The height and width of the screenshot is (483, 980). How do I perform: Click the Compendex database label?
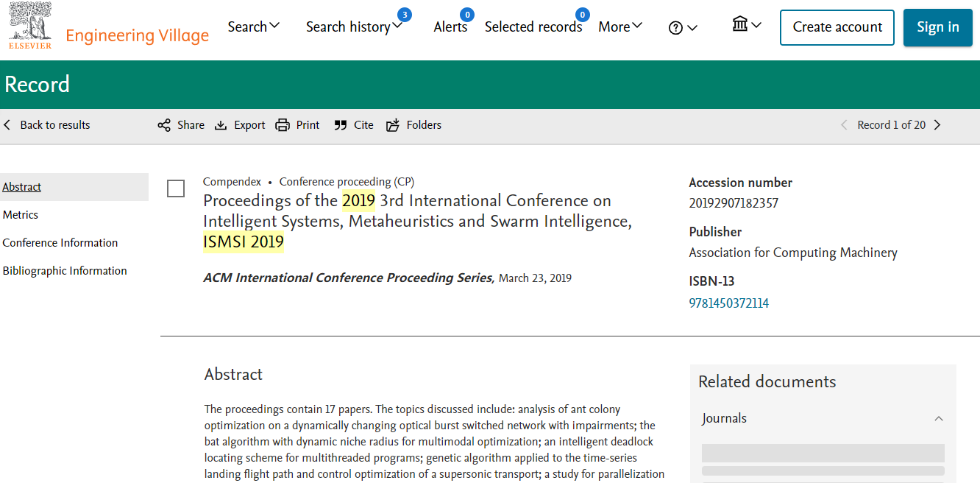232,182
